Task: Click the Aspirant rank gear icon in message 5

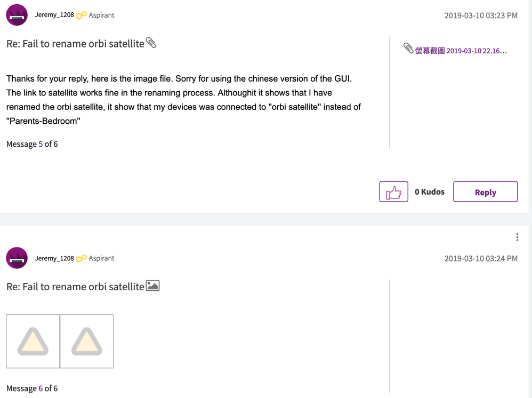Action: [x=81, y=15]
